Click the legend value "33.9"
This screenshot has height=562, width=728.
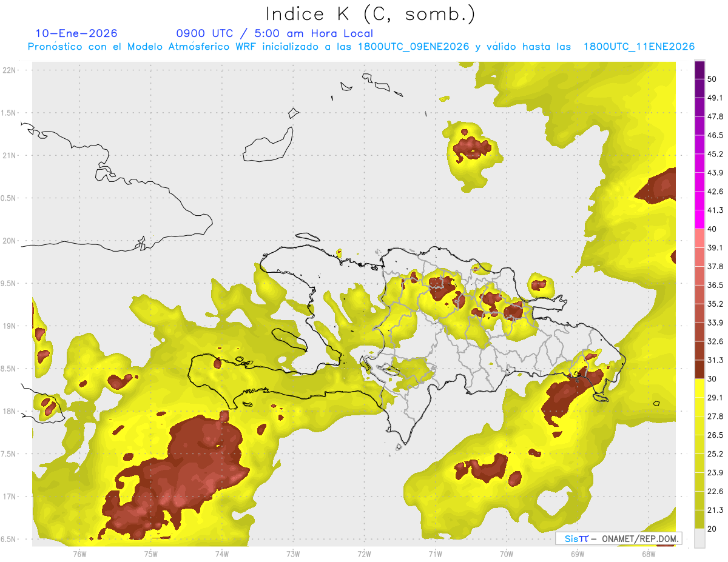(x=715, y=323)
